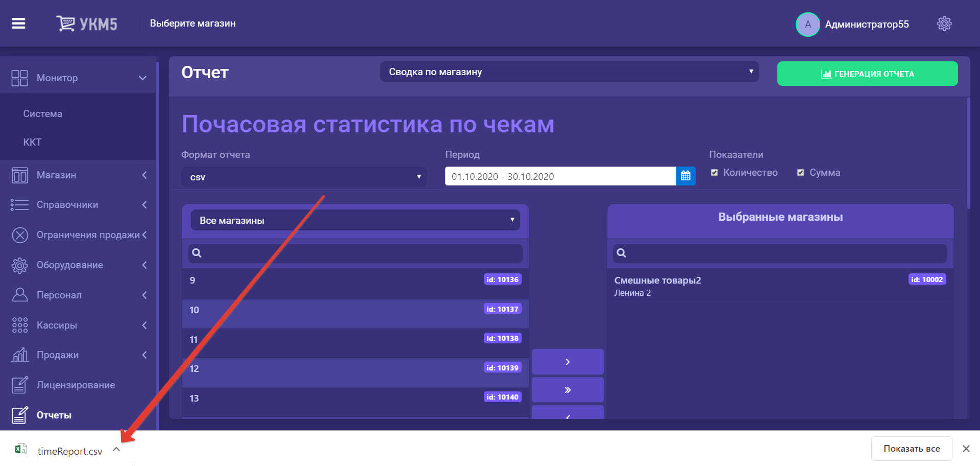980x466 pixels.
Task: Select store 12 with id 10139
Action: click(355, 372)
